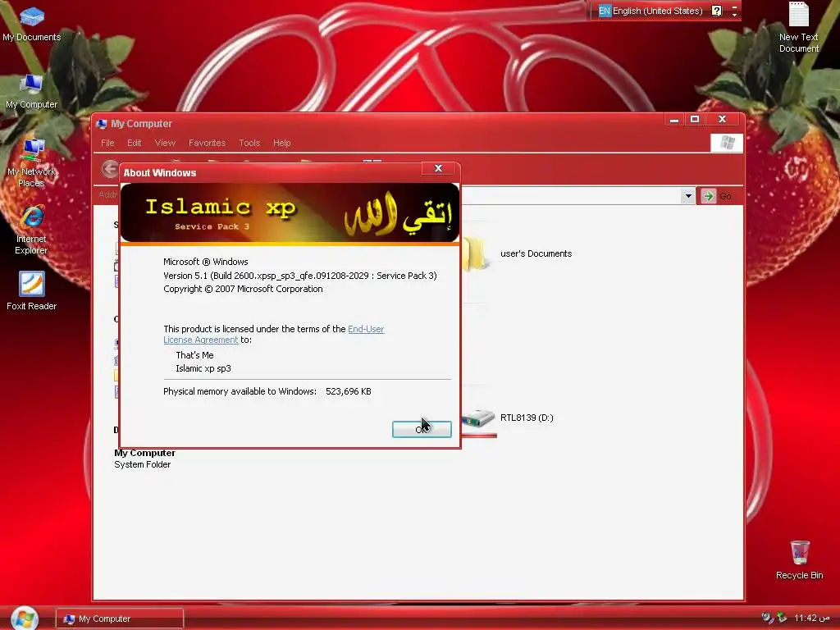Select the Internet Explorer desktop icon
Screen dimensions: 840x630
pyautogui.click(x=32, y=231)
